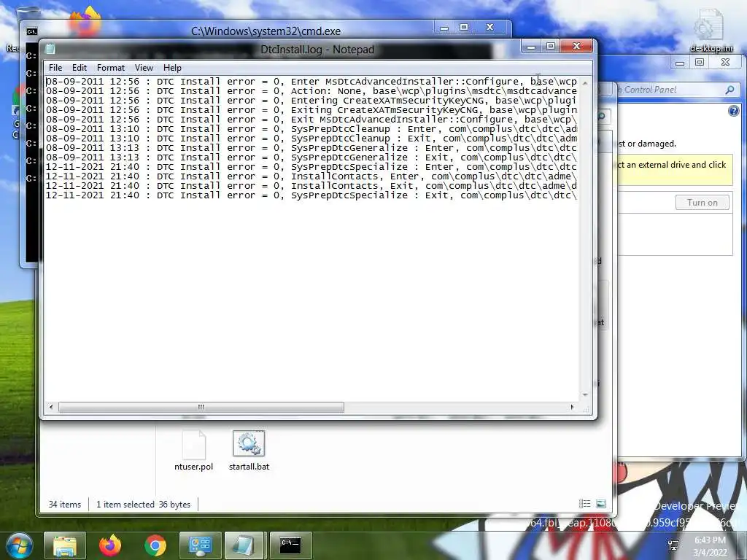Viewport: 747px width, 560px height.
Task: Open the File menu in Notepad
Action: (x=55, y=68)
